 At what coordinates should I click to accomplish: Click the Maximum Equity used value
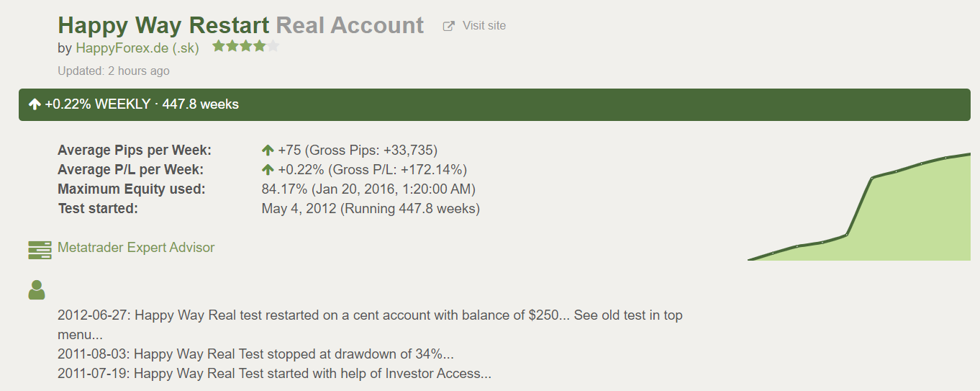[368, 189]
